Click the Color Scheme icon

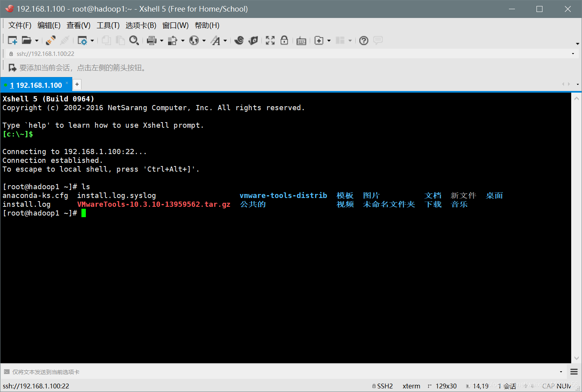(x=172, y=40)
